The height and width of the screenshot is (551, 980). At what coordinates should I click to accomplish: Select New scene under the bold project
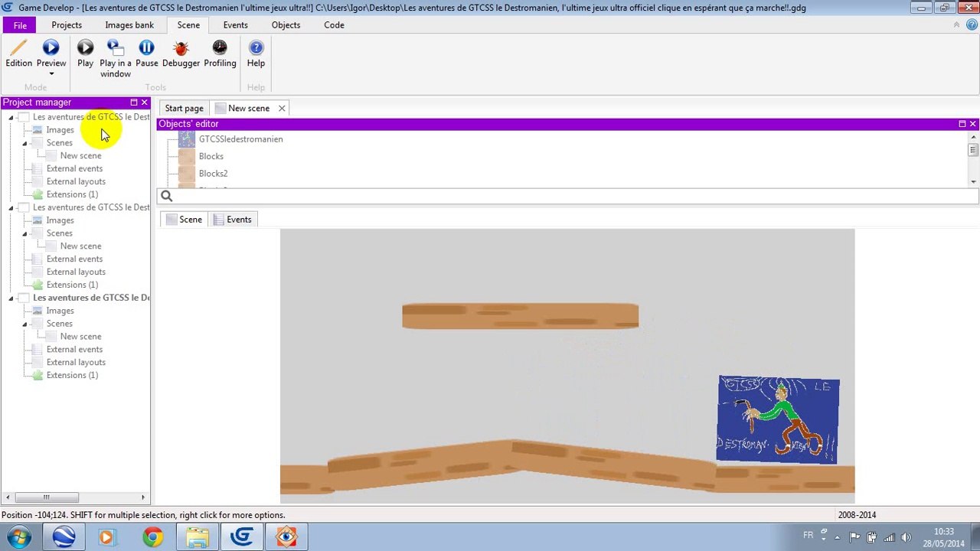[80, 337]
